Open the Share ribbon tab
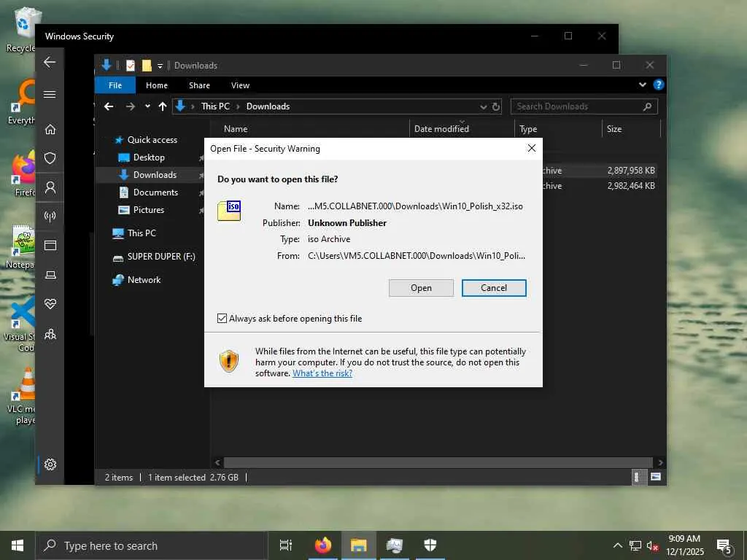 (199, 85)
